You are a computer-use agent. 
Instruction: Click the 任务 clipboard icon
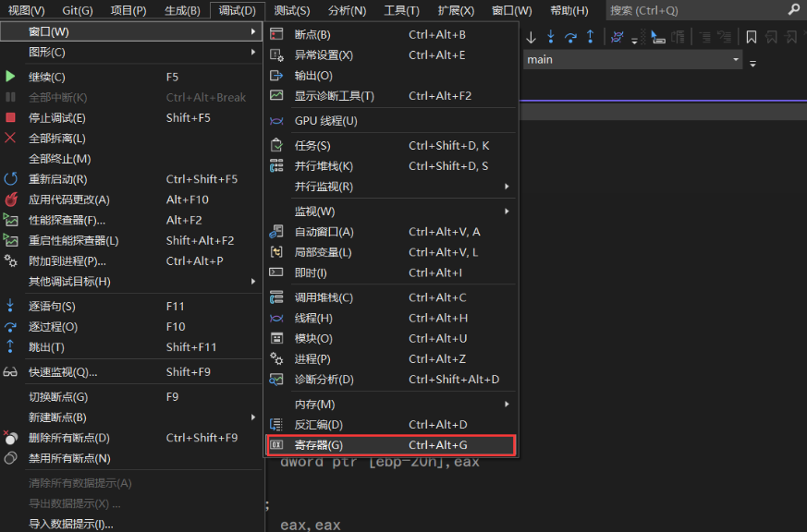point(276,145)
